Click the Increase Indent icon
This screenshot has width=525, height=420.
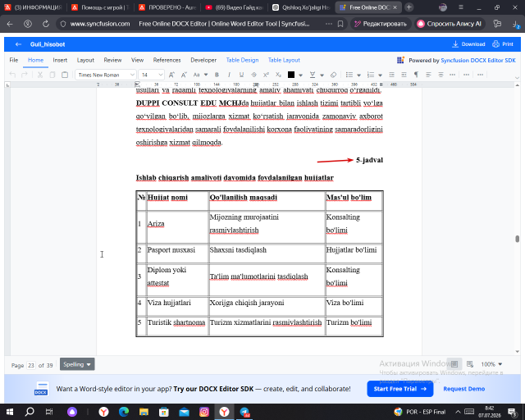click(x=404, y=75)
